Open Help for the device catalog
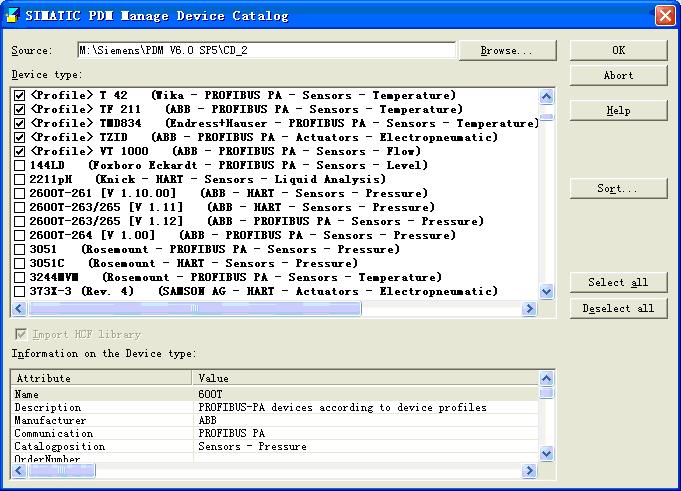 point(618,110)
